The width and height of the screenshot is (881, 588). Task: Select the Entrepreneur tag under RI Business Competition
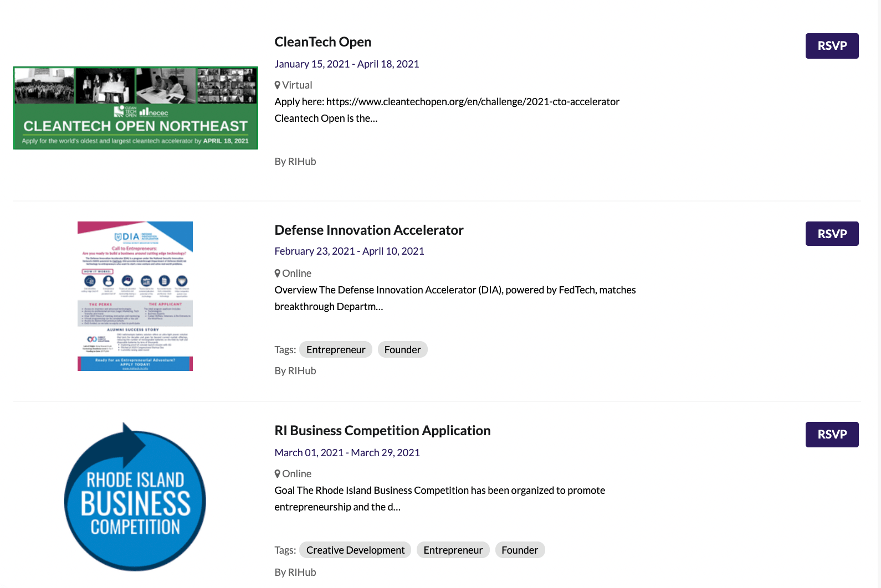pos(453,550)
